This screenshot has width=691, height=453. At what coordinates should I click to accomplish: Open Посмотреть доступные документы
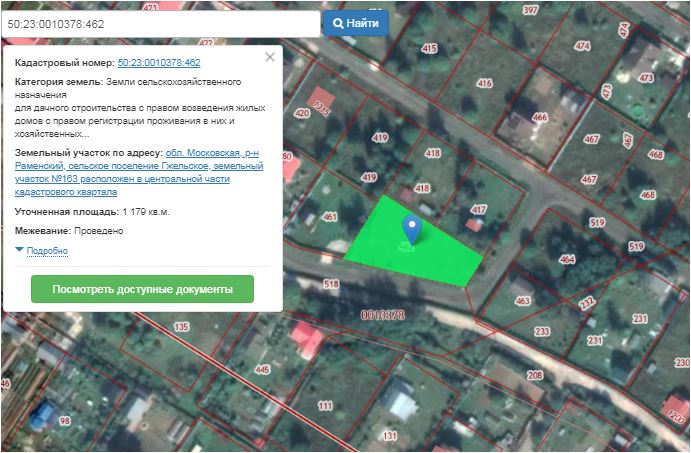(x=142, y=289)
